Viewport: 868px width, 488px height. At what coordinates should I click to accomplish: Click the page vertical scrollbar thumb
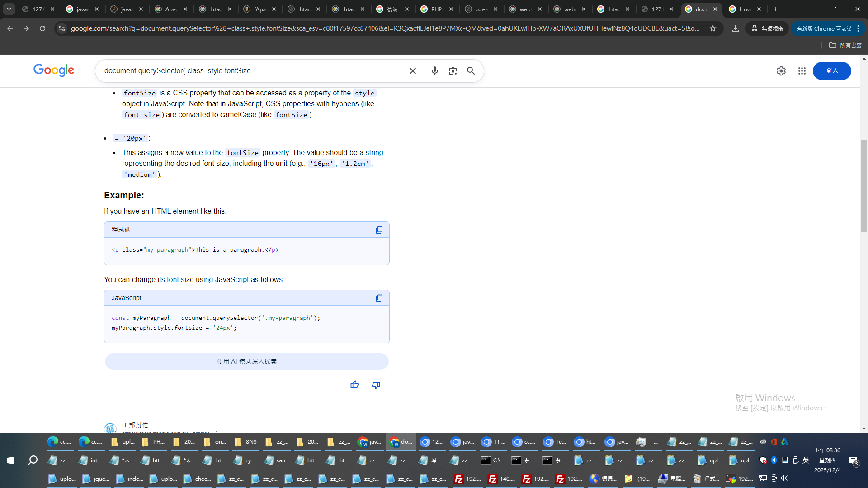pyautogui.click(x=864, y=185)
